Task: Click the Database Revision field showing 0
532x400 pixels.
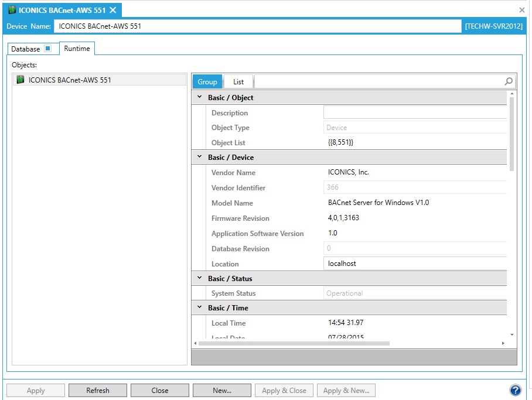Action: pyautogui.click(x=415, y=248)
